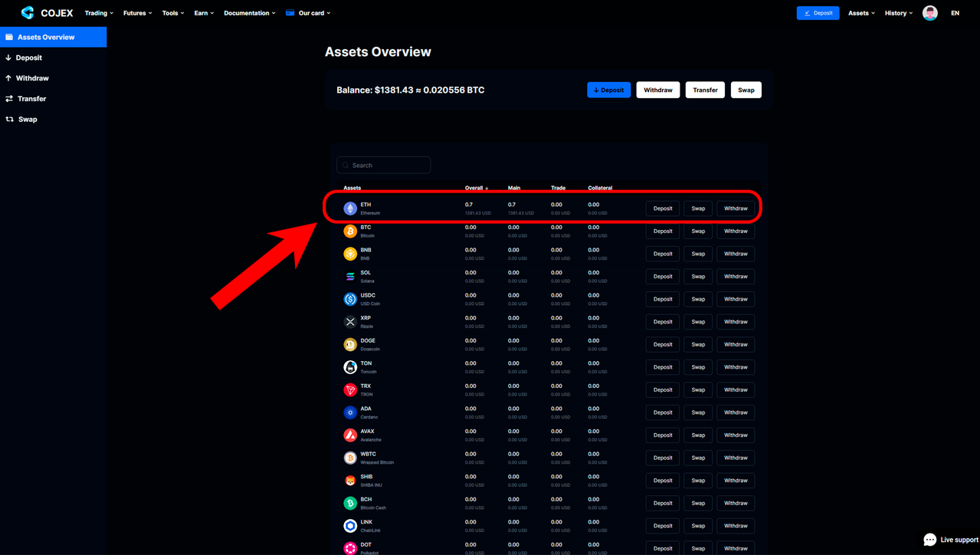Click the Polkadot coin icon
This screenshot has height=555, width=980.
pyautogui.click(x=350, y=548)
